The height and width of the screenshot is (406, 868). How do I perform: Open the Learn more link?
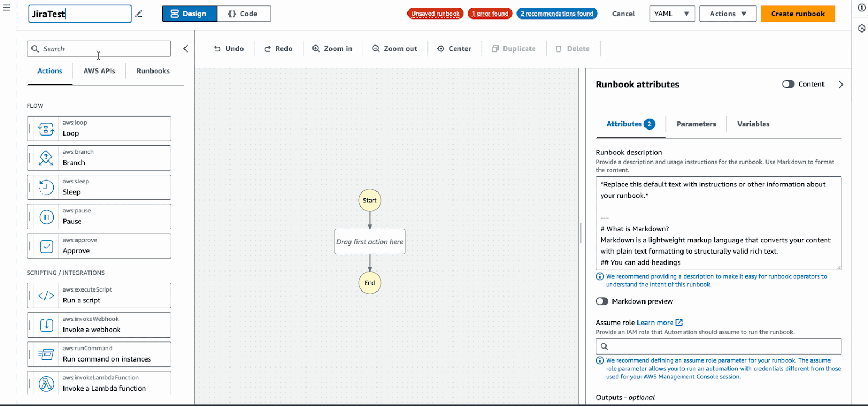[x=655, y=323]
